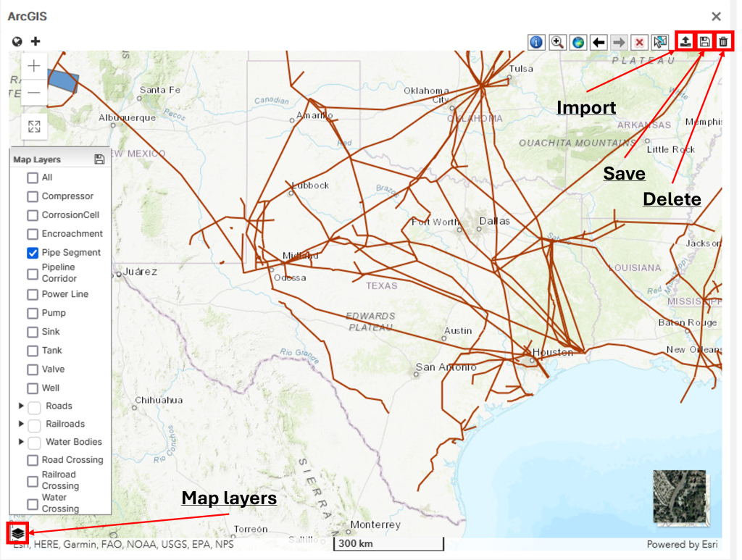Expand the Water Bodies layer group
Viewport: 742px width, 560px height.
point(21,442)
